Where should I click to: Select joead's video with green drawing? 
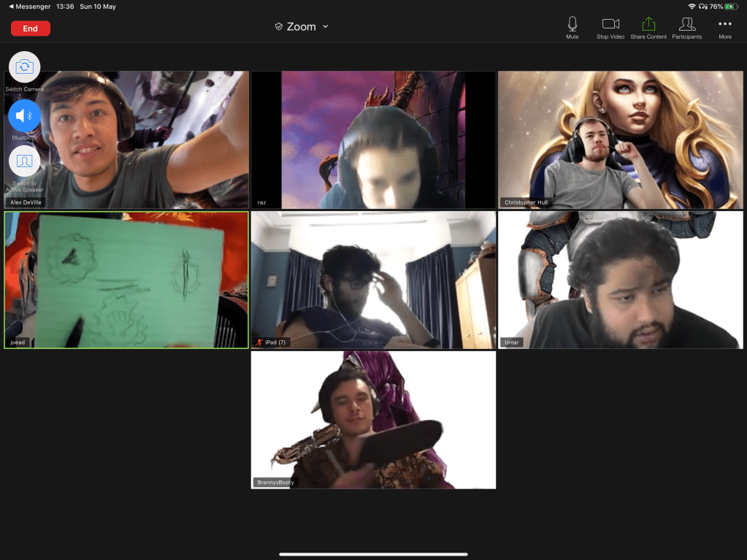(126, 280)
